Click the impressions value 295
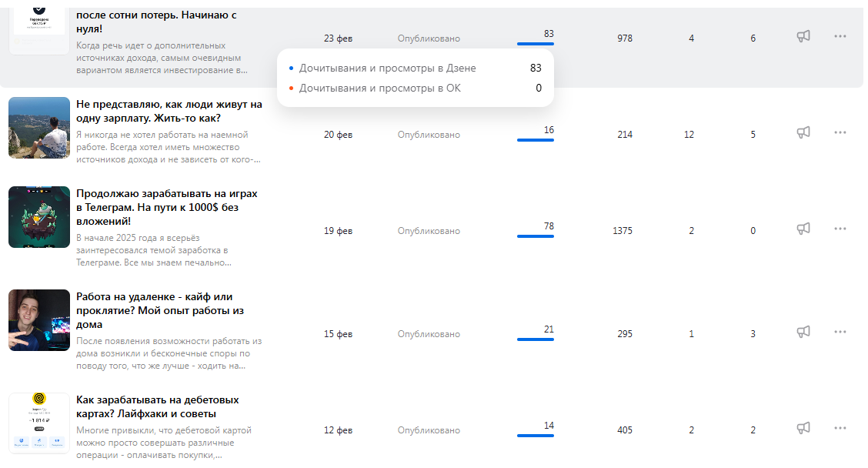This screenshot has width=868, height=468. point(625,334)
